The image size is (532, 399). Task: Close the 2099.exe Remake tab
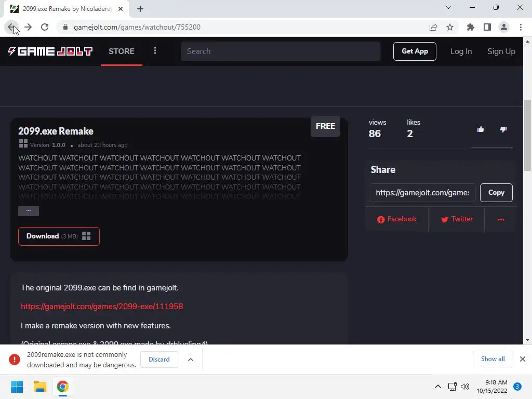tap(121, 9)
